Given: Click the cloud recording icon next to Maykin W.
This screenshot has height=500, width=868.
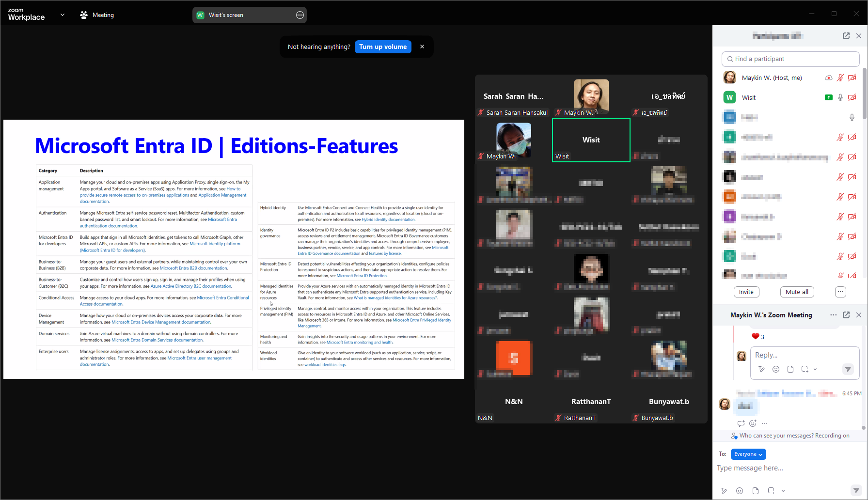Looking at the screenshot, I should (829, 78).
